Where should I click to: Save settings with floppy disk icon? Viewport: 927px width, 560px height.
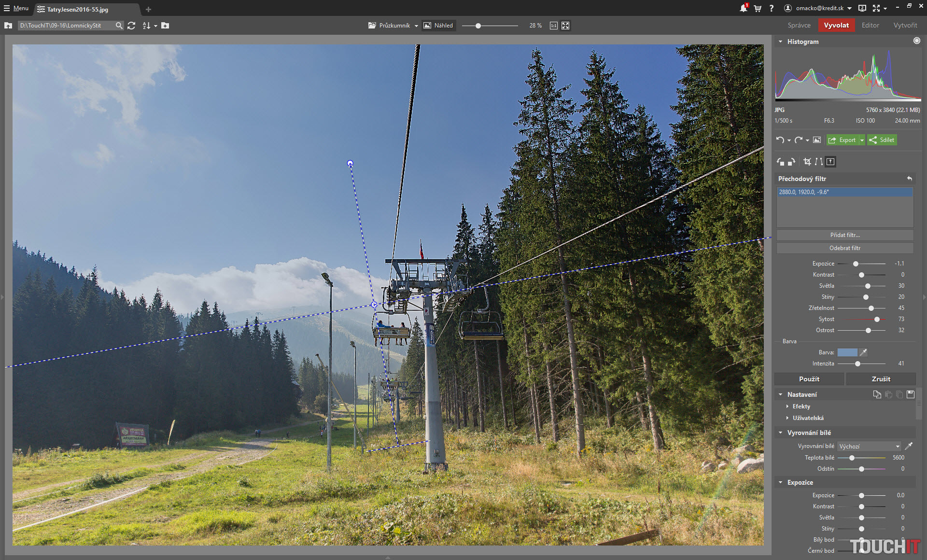click(x=911, y=394)
